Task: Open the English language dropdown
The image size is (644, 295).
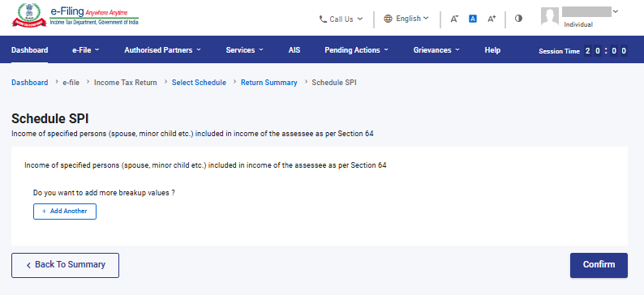Action: (406, 19)
